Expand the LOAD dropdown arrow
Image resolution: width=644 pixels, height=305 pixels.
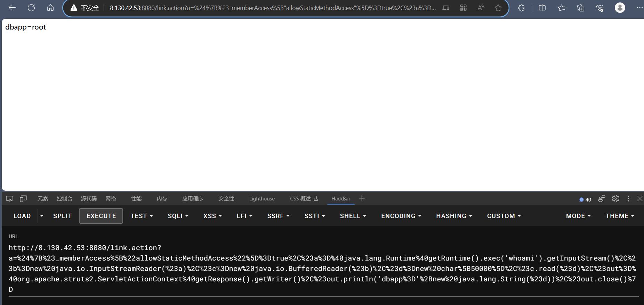click(x=42, y=216)
